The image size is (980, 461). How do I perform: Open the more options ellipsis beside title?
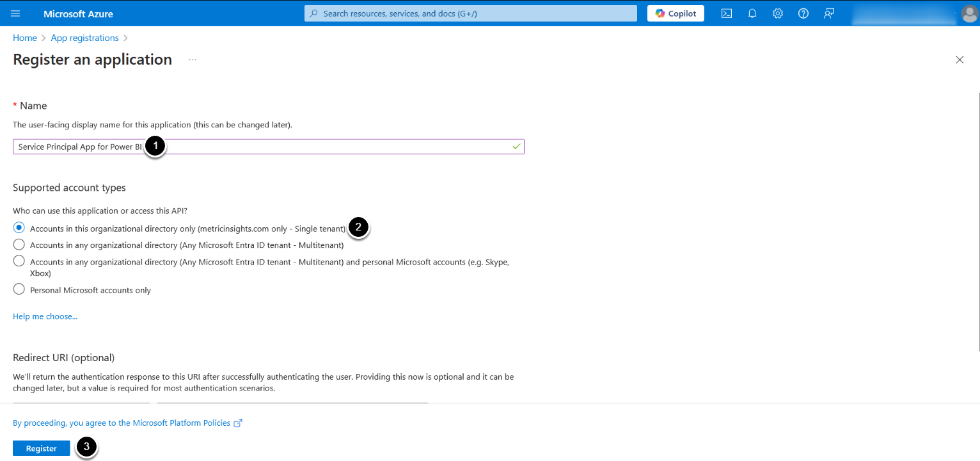pyautogui.click(x=193, y=60)
